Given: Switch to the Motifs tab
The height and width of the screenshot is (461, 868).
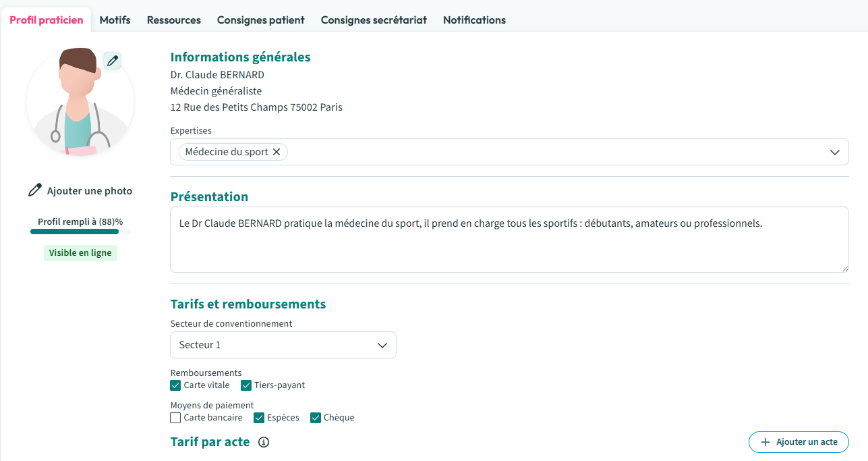Looking at the screenshot, I should click(x=115, y=20).
